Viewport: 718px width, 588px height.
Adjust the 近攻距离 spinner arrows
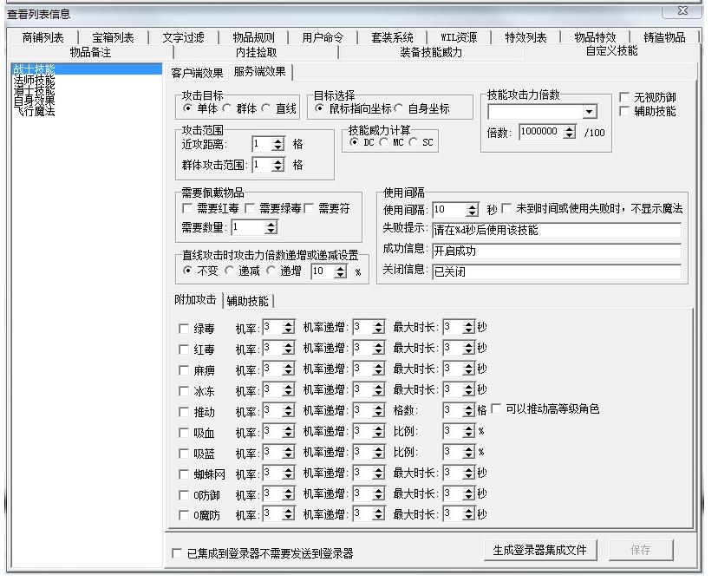coord(278,144)
